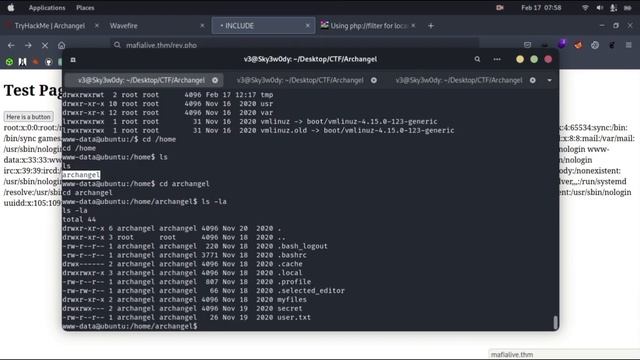
Task: Click the round grey extension icon
Action: (595, 45)
